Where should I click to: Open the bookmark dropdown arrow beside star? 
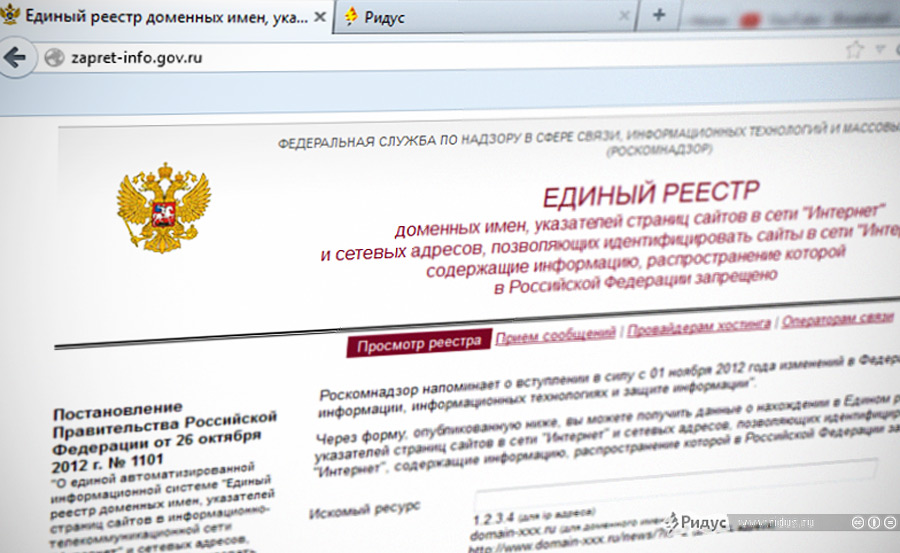879,51
